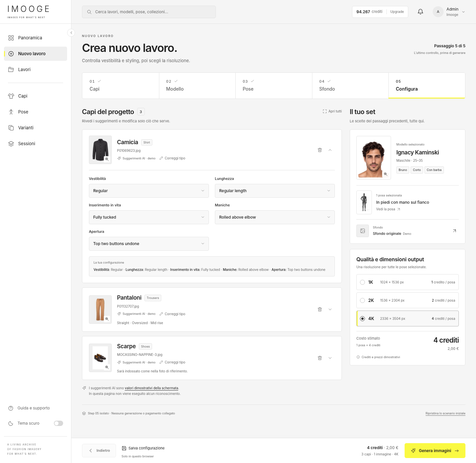Image resolution: width=476 pixels, height=463 pixels.
Task: Open the Inserimento in vita dropdown
Action: 149,217
